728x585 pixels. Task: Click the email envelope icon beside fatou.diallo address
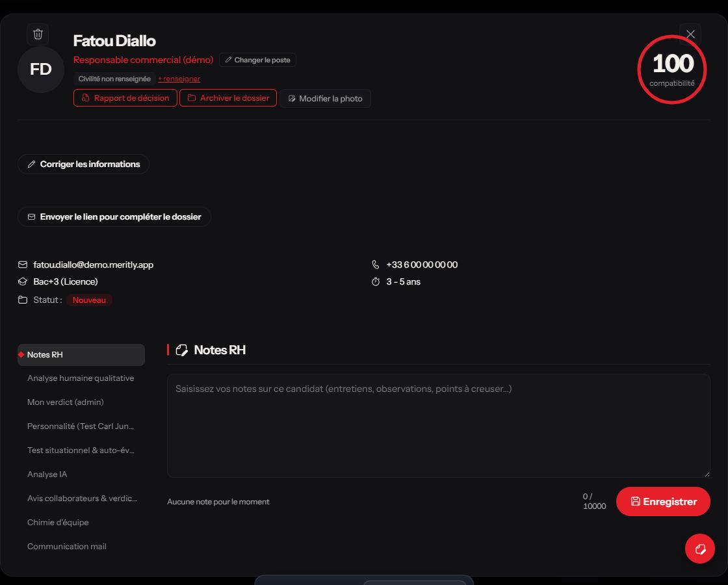23,265
